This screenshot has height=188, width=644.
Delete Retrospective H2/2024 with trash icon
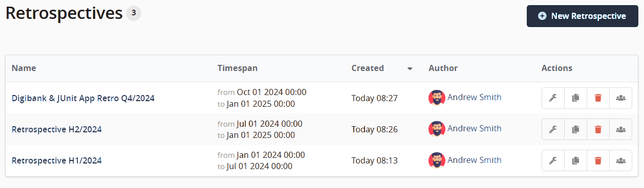[598, 129]
